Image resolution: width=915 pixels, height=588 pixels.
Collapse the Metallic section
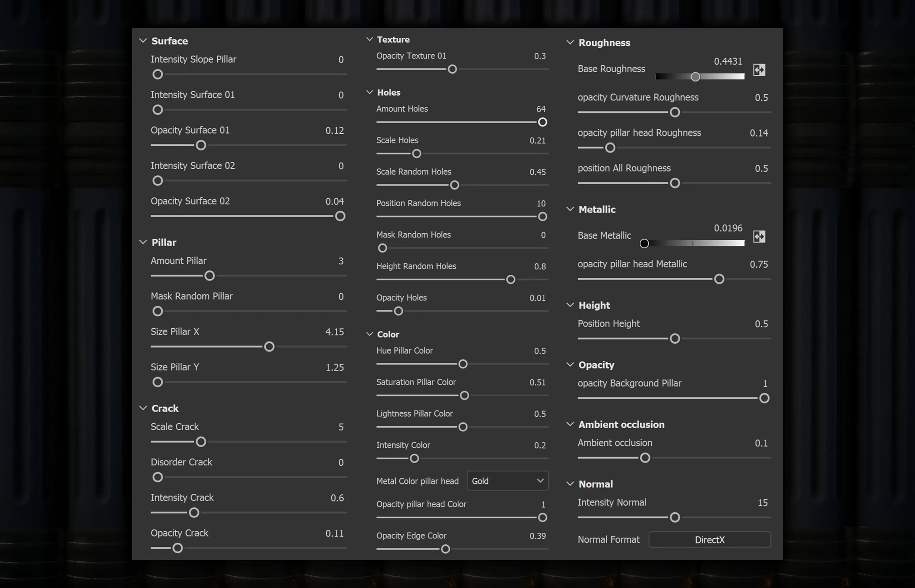tap(570, 209)
